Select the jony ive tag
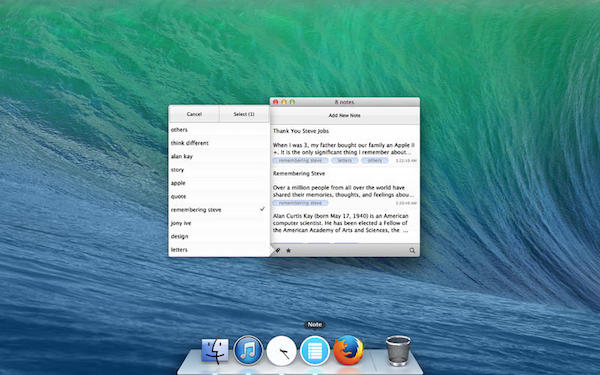This screenshot has width=600, height=375. click(x=218, y=223)
